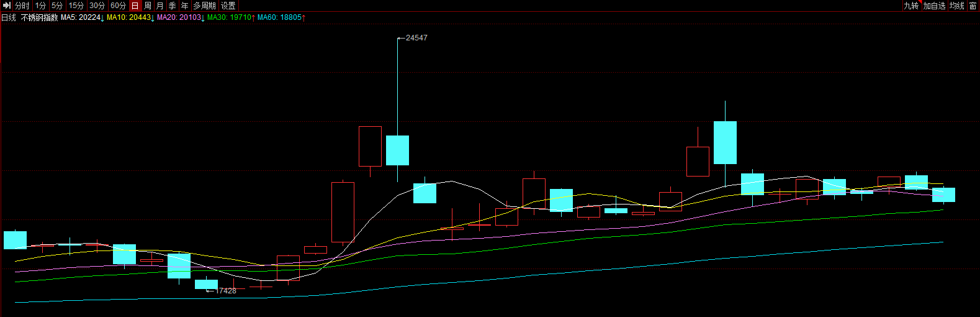Select the first cyan candle on the chart

click(x=15, y=240)
